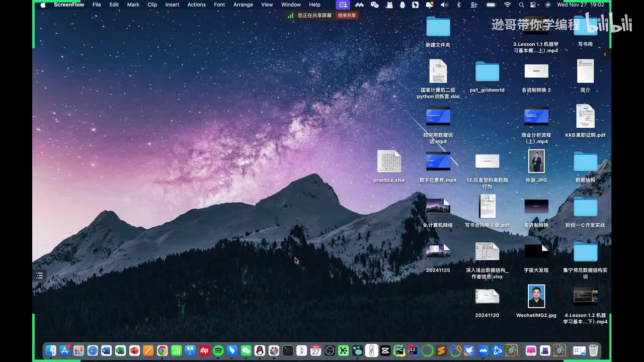Viewport: 644px width, 362px height.
Task: Click the 结束共享 stop sharing button
Action: 347,15
